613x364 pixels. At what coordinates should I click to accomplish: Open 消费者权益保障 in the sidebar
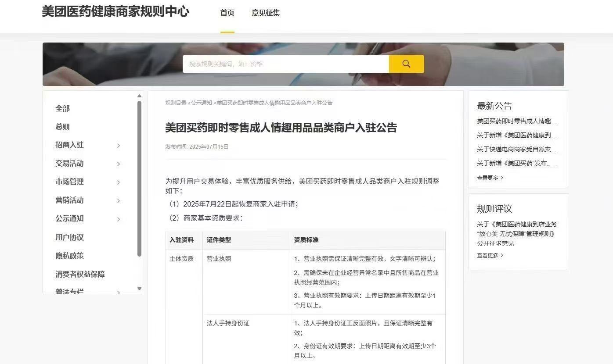pyautogui.click(x=80, y=274)
